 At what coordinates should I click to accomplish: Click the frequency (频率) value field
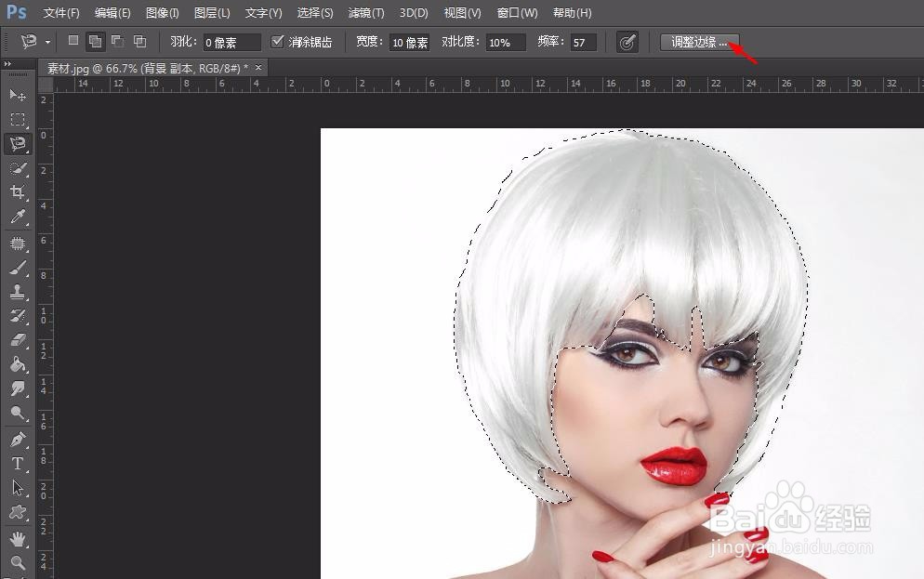[x=584, y=43]
